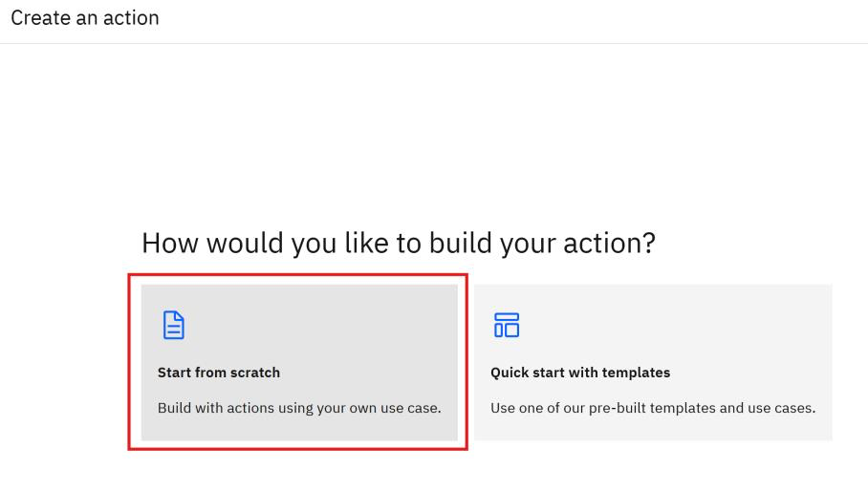Screen dimensions: 868x491
Task: Click the word "templates" in the right tile title
Action: point(638,373)
